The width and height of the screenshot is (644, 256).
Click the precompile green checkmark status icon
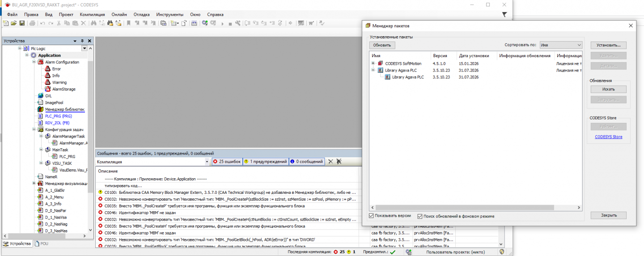[393, 252]
